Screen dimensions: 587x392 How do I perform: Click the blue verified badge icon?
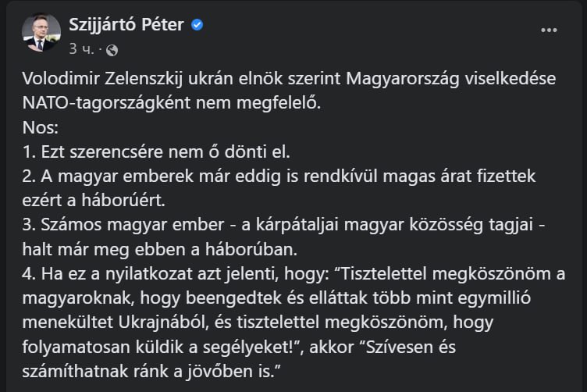[198, 26]
